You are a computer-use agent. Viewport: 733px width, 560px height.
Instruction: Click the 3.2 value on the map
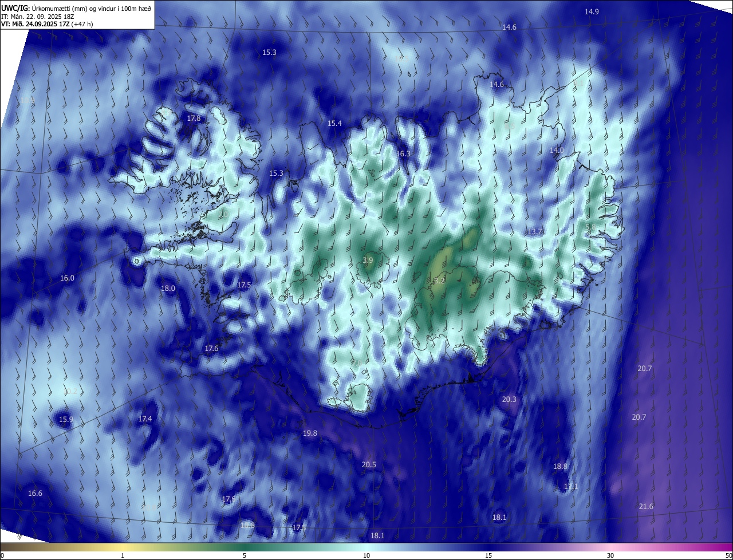(439, 281)
